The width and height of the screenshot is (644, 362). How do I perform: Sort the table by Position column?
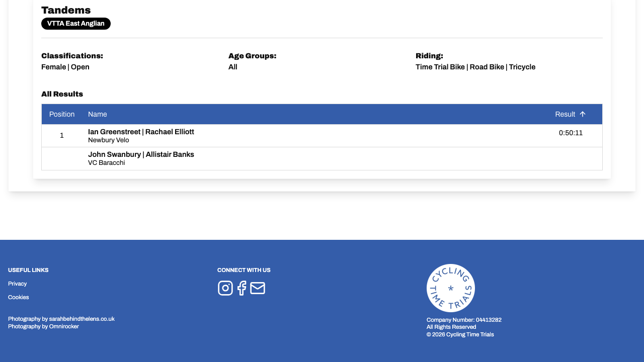click(62, 114)
